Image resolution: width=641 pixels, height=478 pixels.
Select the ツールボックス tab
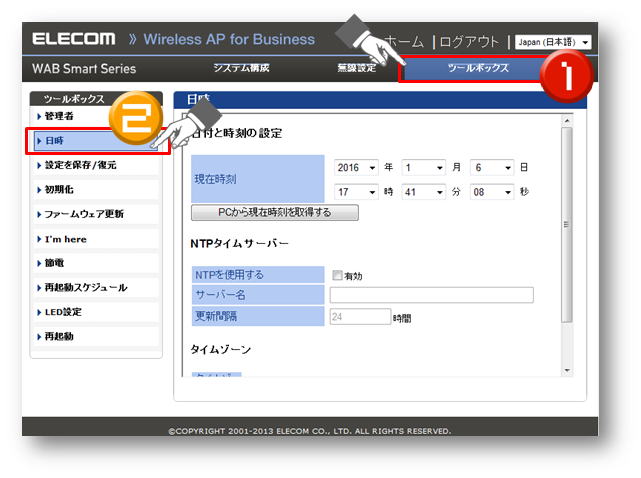477,68
